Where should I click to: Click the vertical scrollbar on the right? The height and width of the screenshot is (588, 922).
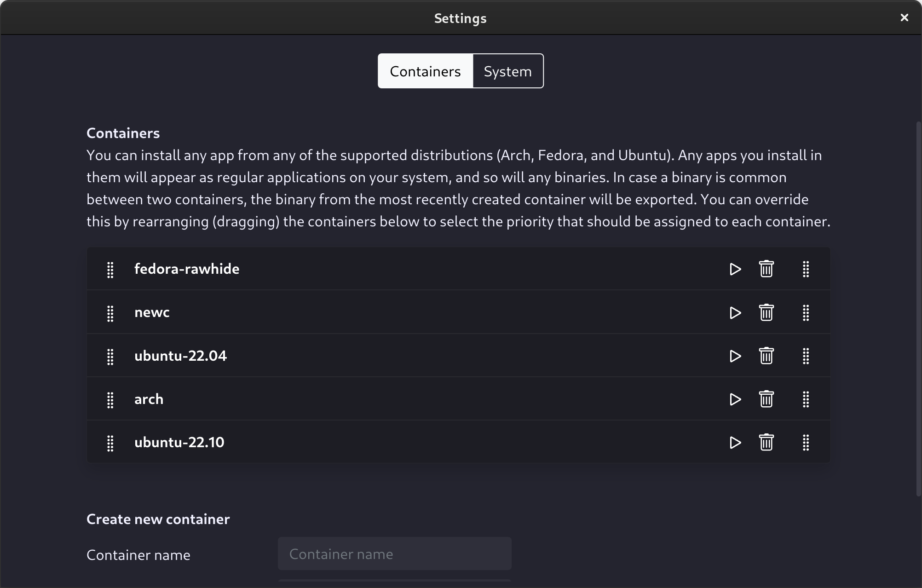click(x=918, y=308)
